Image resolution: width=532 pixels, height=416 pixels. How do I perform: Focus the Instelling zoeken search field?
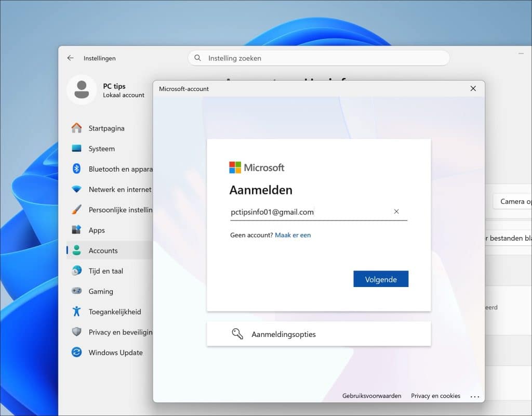[318, 58]
